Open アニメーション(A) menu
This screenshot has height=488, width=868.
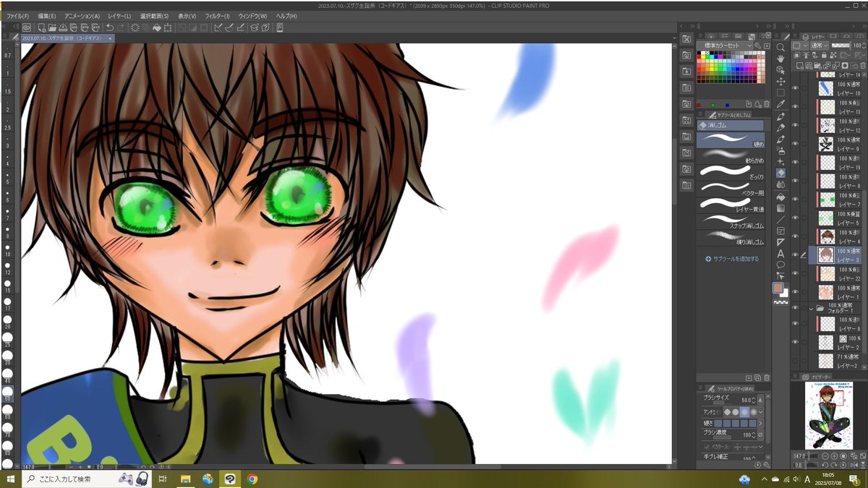(82, 16)
